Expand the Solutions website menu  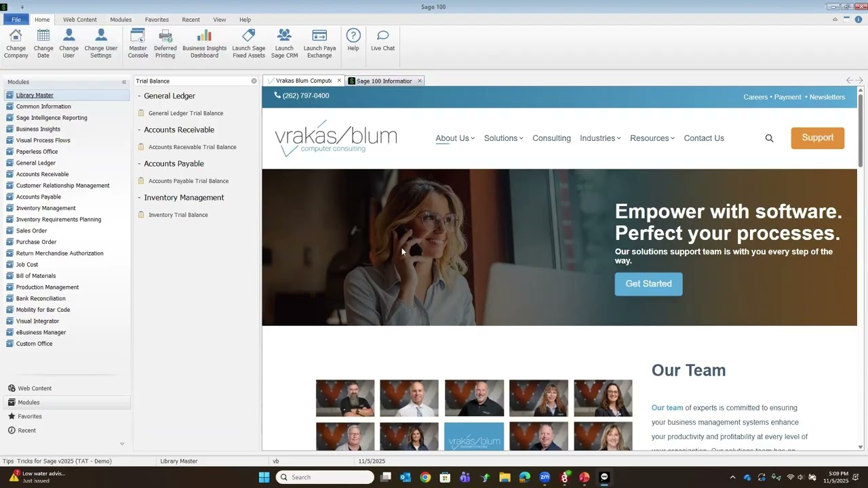coord(504,138)
